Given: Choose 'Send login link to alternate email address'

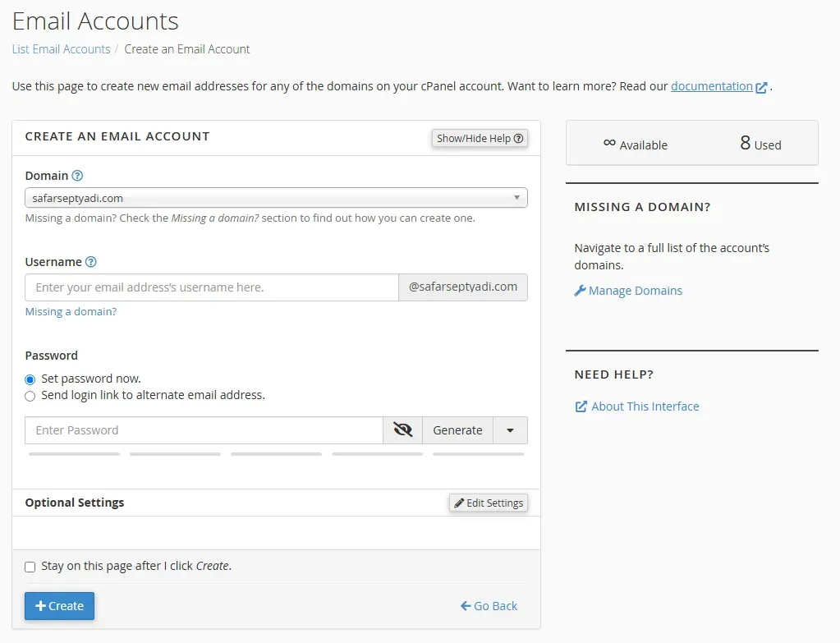Looking at the screenshot, I should click(x=30, y=396).
